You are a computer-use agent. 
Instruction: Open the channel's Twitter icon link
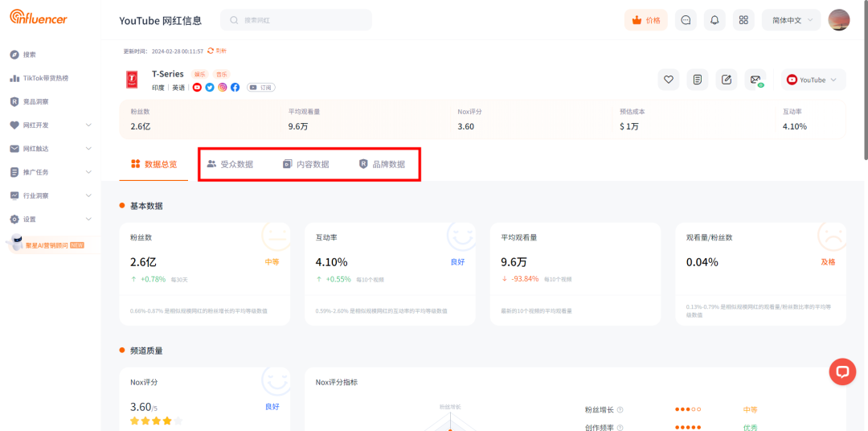point(210,88)
